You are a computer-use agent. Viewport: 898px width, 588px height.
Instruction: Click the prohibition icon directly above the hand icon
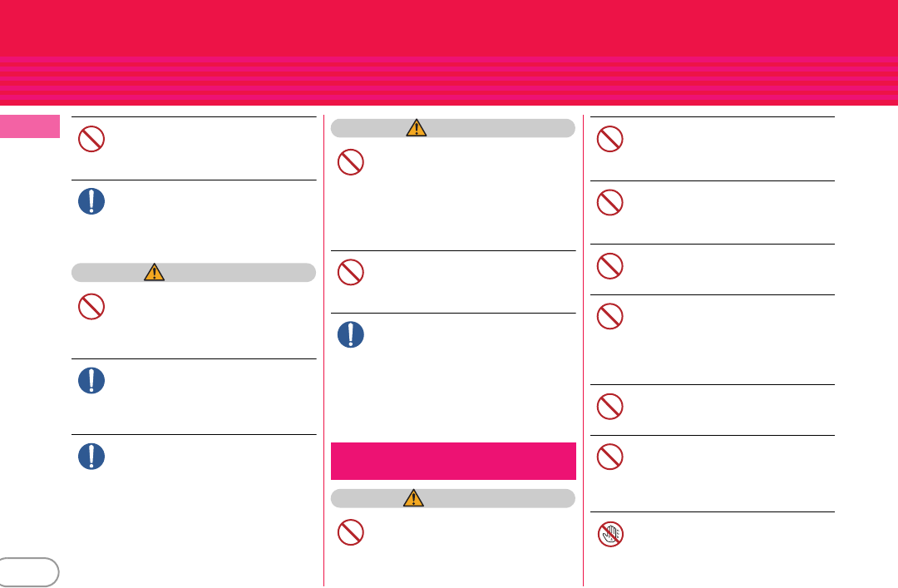point(610,457)
